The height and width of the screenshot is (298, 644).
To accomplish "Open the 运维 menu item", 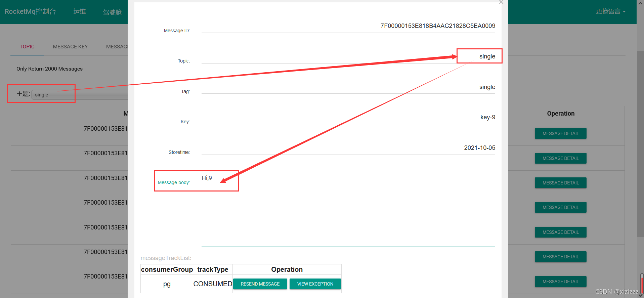I will pyautogui.click(x=80, y=11).
